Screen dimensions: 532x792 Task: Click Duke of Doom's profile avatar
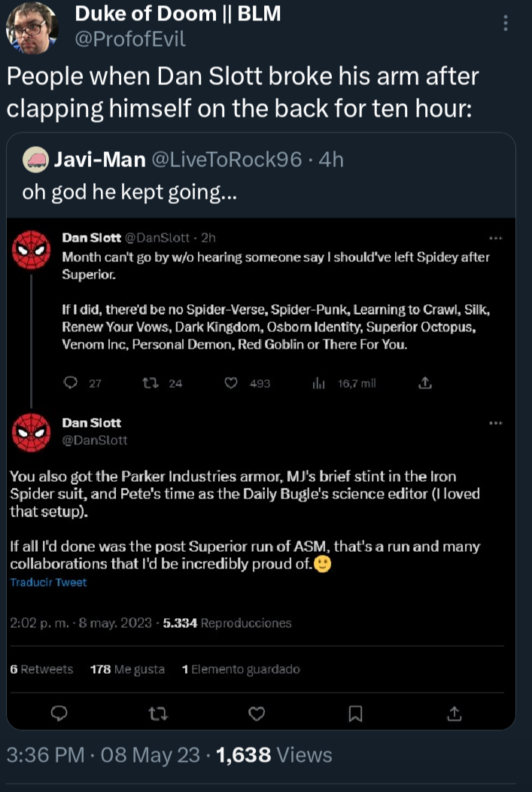click(32, 29)
